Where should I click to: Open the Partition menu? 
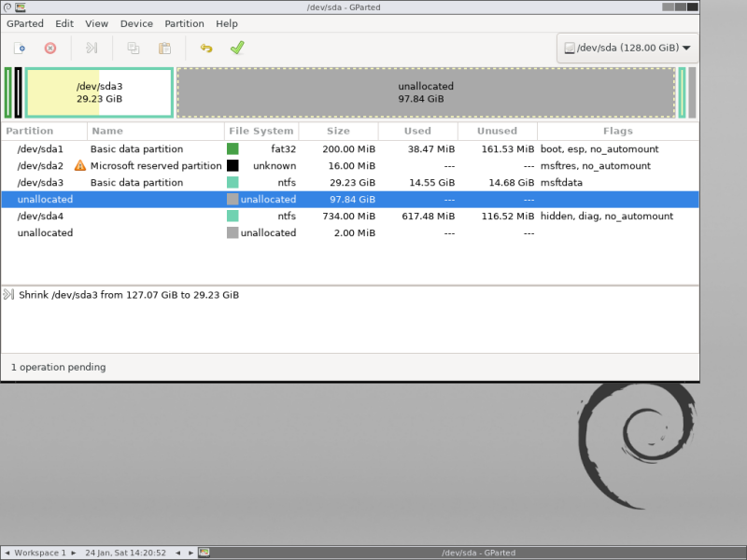pyautogui.click(x=184, y=24)
